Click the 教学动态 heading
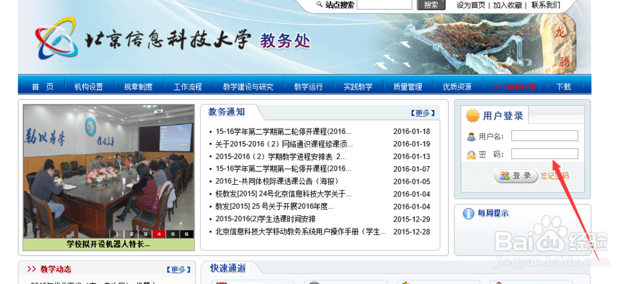This screenshot has width=644, height=284. 55,269
